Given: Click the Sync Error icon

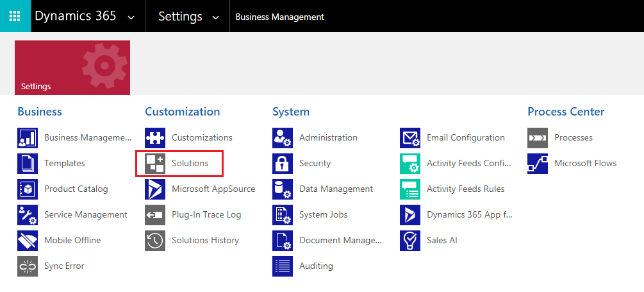Looking at the screenshot, I should click(x=28, y=266).
